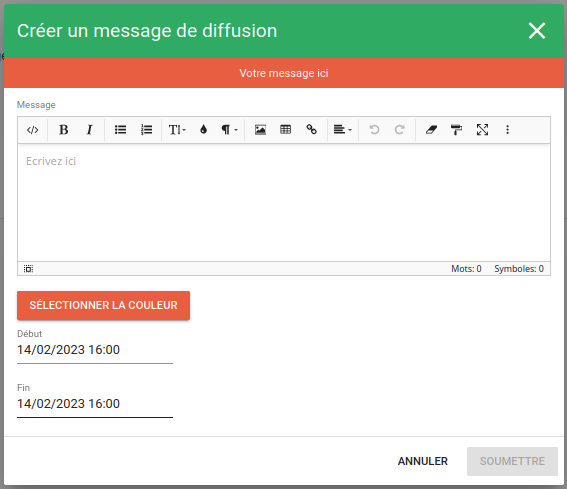The width and height of the screenshot is (567, 489).
Task: Close the broadcast message dialog
Action: click(x=537, y=31)
